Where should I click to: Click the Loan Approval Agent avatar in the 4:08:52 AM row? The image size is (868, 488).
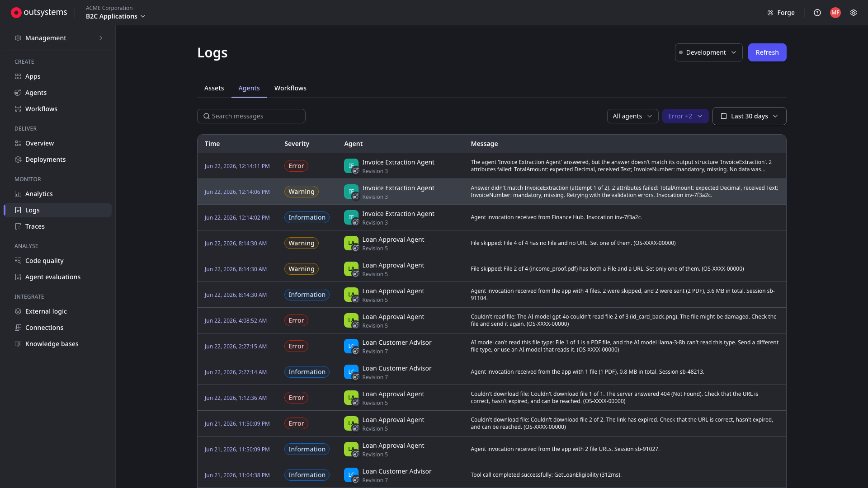click(351, 320)
